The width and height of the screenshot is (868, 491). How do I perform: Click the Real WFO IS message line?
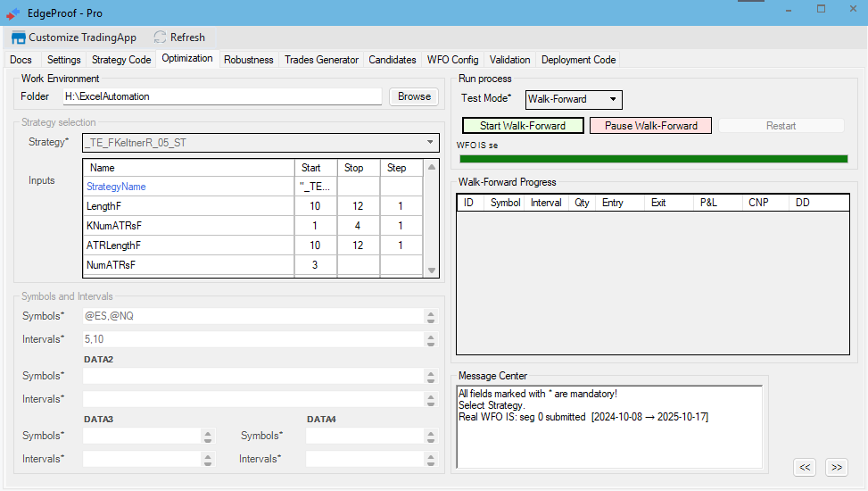583,417
